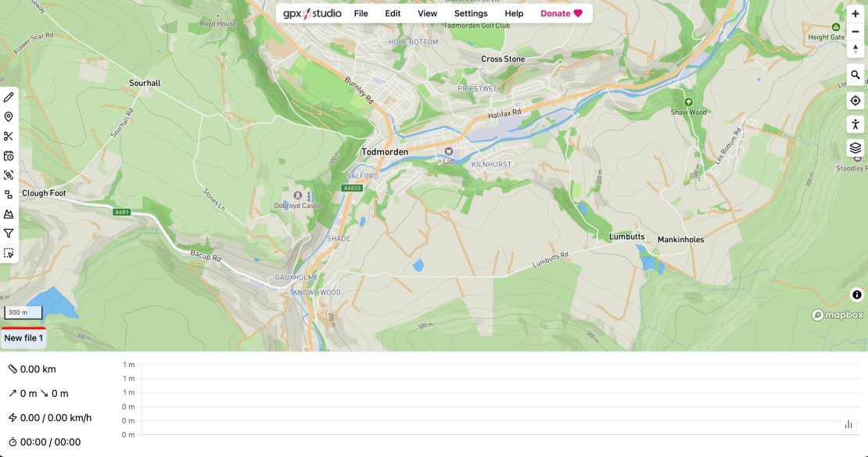Select the pencil route editing tool
The height and width of the screenshot is (457, 868).
[x=9, y=97]
